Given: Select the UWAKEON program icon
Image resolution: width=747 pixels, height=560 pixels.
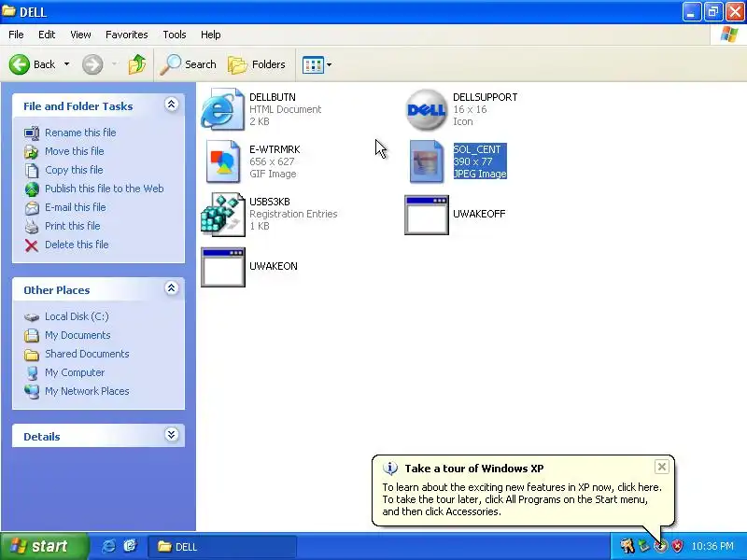Looking at the screenshot, I should pos(223,267).
